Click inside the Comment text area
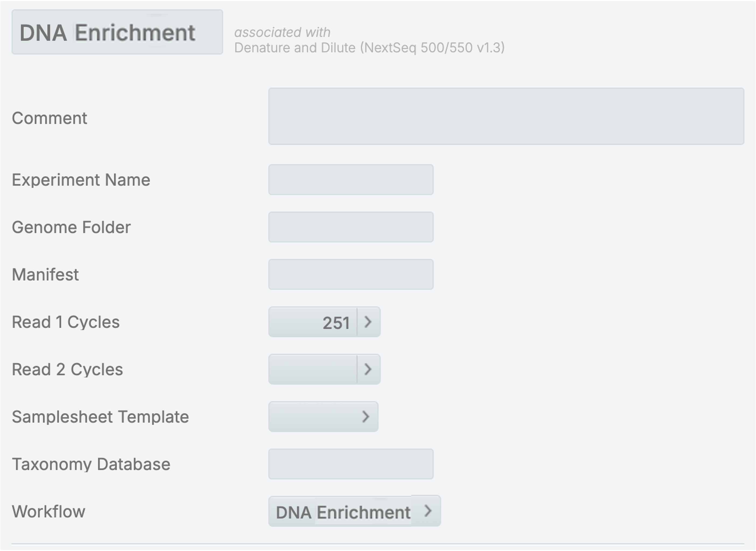Image resolution: width=756 pixels, height=551 pixels. click(506, 116)
